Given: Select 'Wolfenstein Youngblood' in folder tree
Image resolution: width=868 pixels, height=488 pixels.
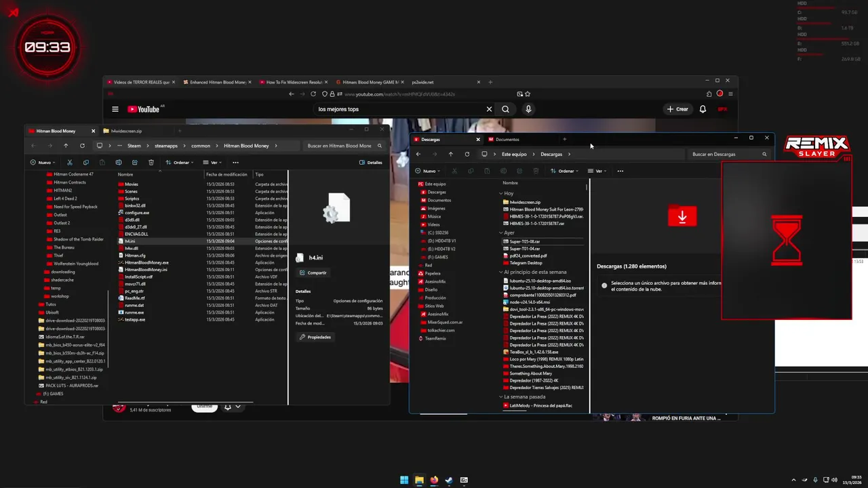Looking at the screenshot, I should tap(75, 264).
